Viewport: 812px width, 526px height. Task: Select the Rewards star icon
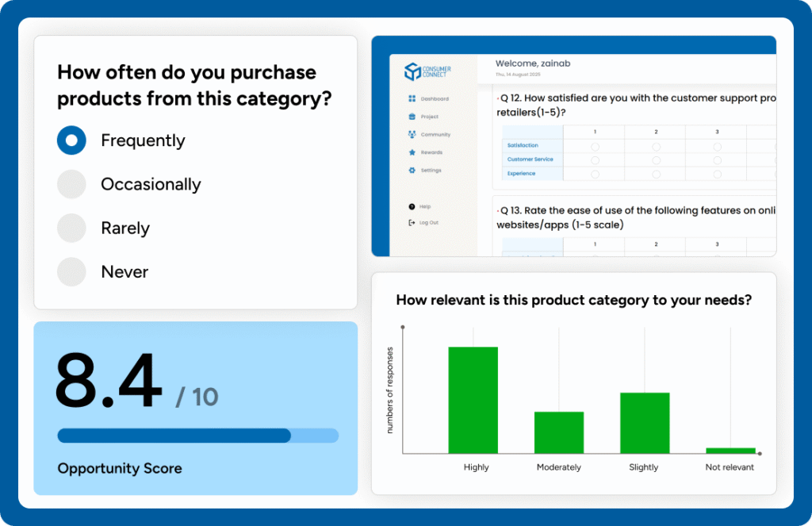(x=412, y=152)
